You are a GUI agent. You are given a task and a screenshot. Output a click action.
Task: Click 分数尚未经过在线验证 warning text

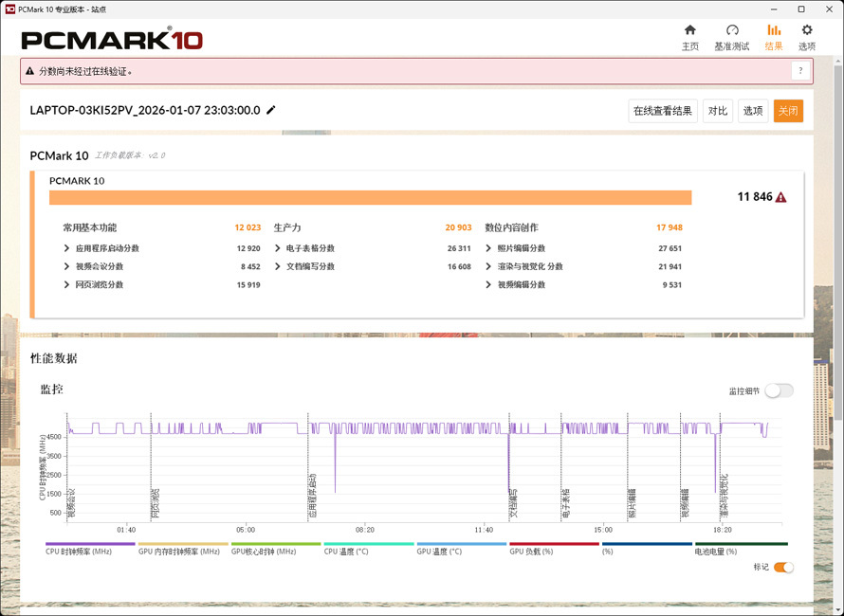[85, 72]
